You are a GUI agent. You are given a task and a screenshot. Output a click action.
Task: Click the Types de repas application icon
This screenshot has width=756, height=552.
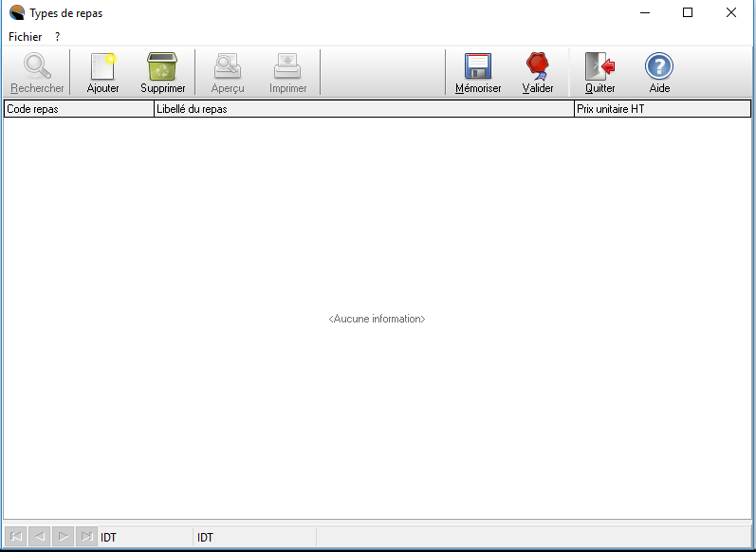coord(16,12)
